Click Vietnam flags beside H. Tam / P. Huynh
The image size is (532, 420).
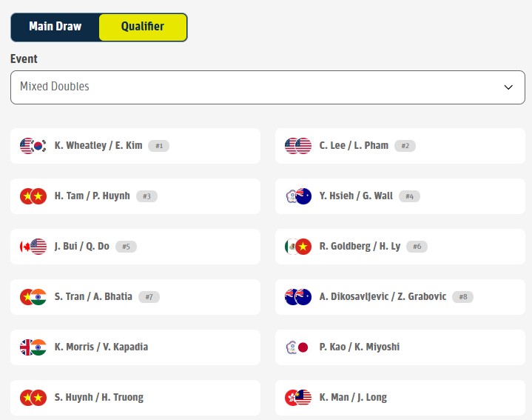33,196
